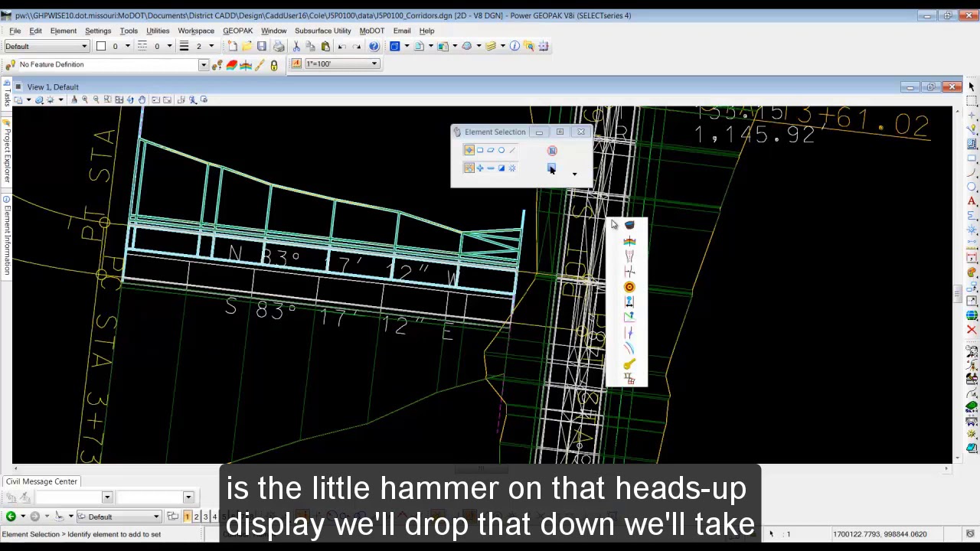
Task: Click the Redo arrow icon
Action: 357,47
